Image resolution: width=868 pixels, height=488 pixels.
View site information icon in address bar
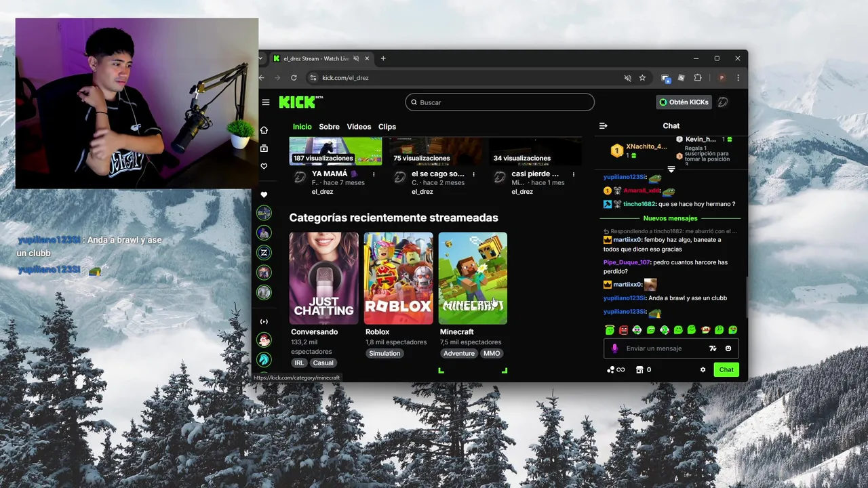click(x=313, y=78)
